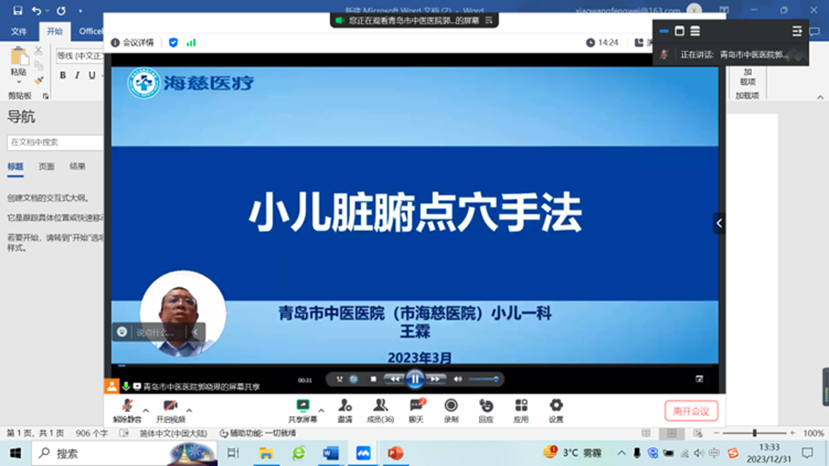Unmute the microphone in meeting toolbar

tap(127, 411)
